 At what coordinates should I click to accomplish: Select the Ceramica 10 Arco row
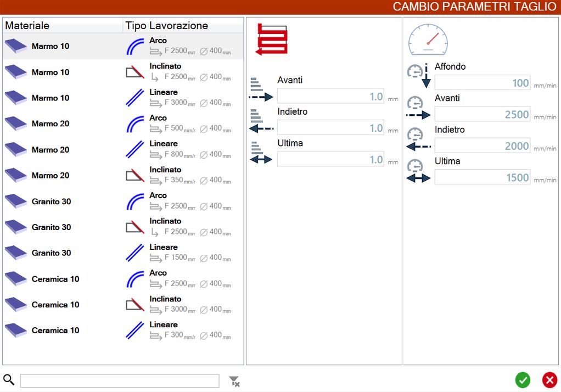coord(123,279)
